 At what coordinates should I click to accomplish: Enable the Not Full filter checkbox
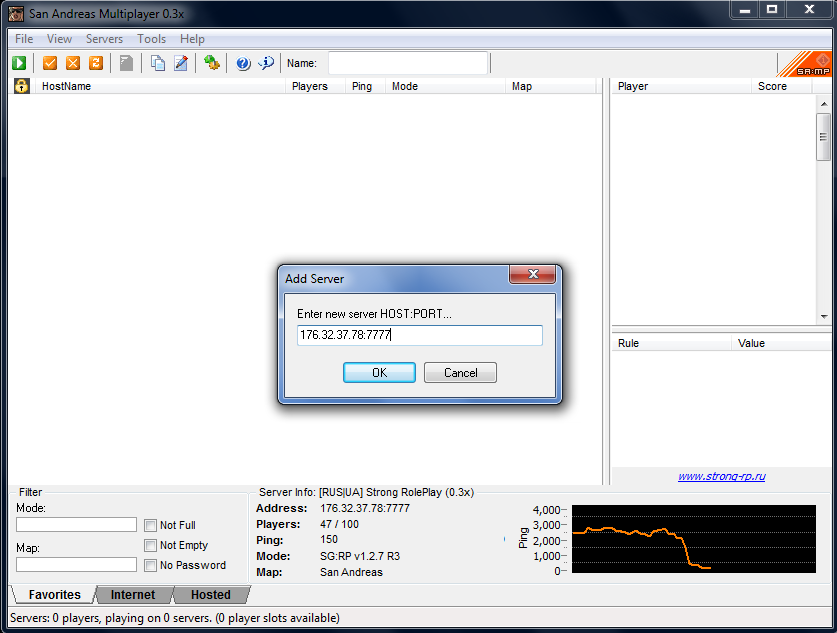[x=151, y=525]
